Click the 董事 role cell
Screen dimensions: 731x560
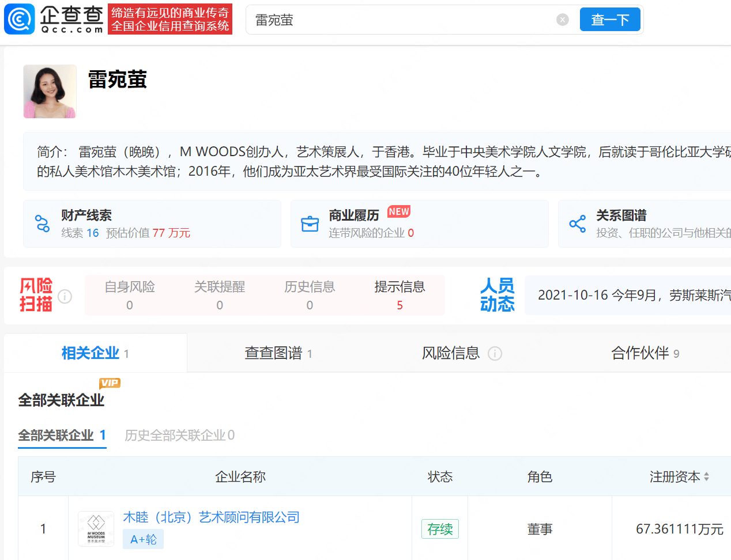(x=540, y=529)
